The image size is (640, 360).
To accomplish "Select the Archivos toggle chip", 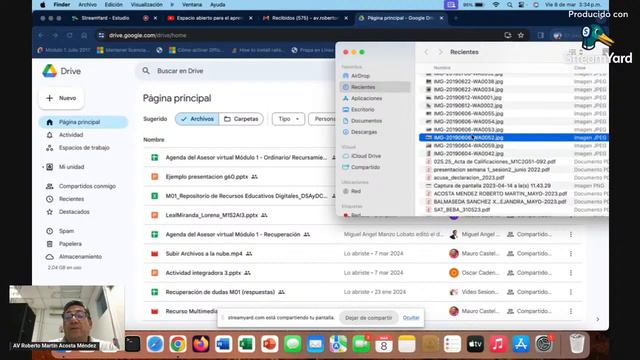I will pos(197,119).
